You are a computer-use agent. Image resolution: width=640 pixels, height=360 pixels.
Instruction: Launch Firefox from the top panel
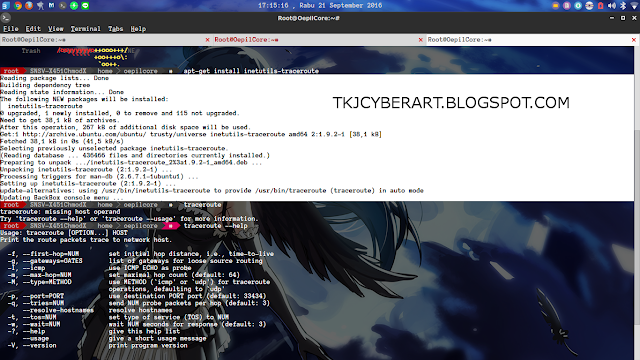[x=29, y=5]
